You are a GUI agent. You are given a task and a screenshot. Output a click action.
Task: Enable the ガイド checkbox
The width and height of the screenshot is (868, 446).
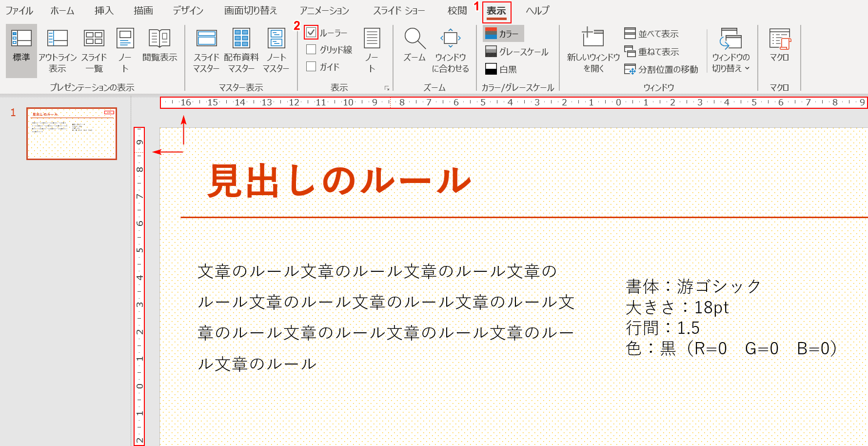(311, 66)
